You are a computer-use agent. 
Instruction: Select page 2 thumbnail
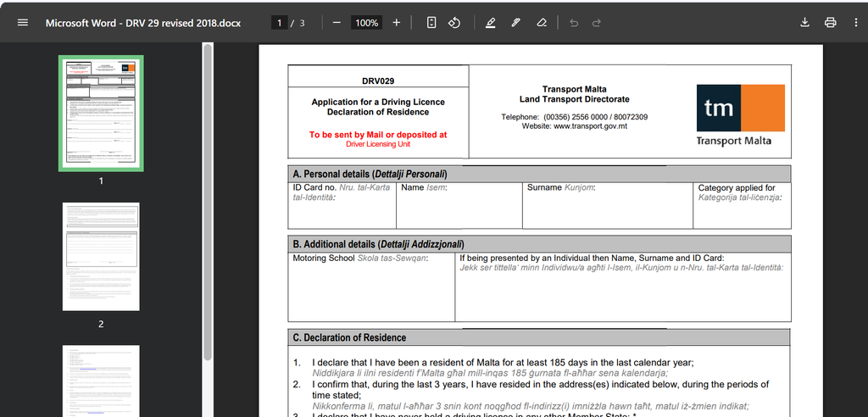click(x=102, y=257)
